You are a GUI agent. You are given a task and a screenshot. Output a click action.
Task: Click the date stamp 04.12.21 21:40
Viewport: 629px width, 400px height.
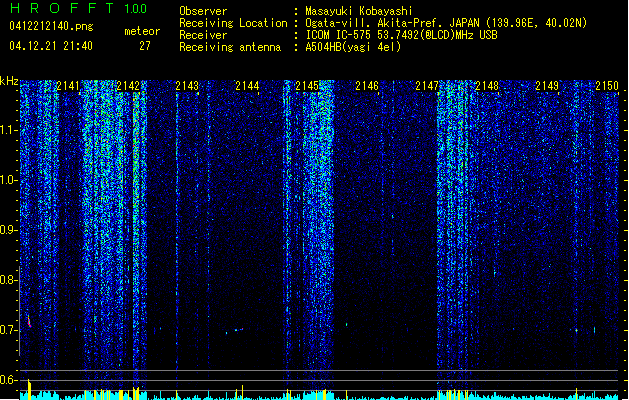click(x=51, y=46)
